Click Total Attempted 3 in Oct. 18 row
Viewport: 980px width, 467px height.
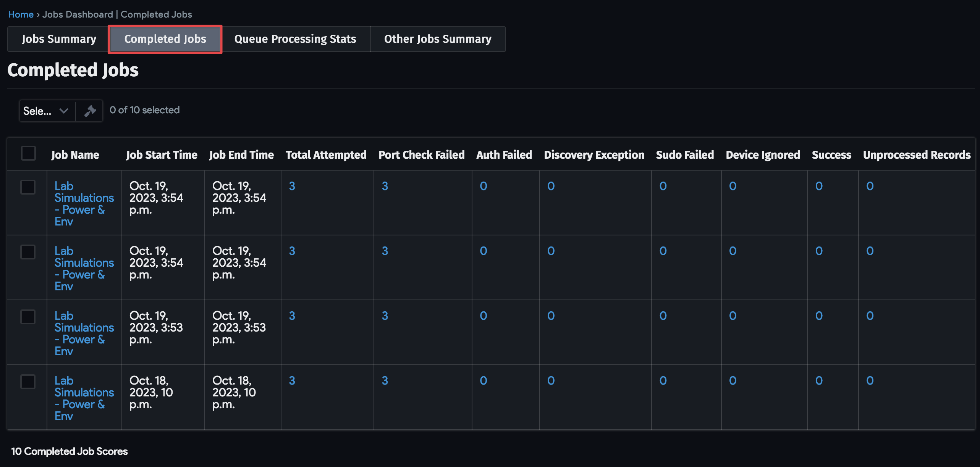click(292, 381)
